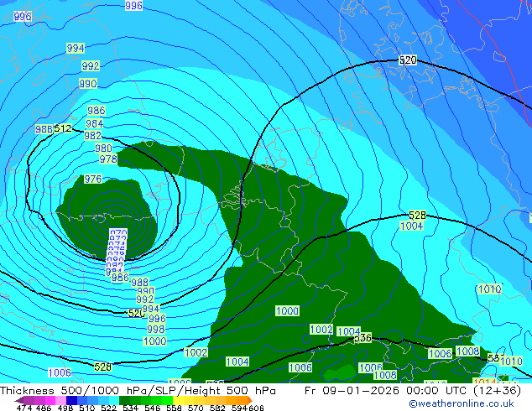Click the '984' isobar label
The width and height of the screenshot is (532, 411).
(94, 123)
